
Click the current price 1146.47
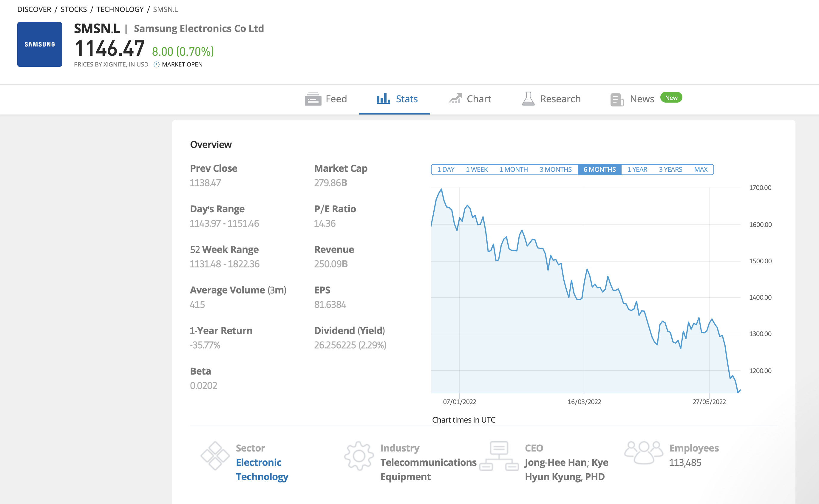click(110, 48)
